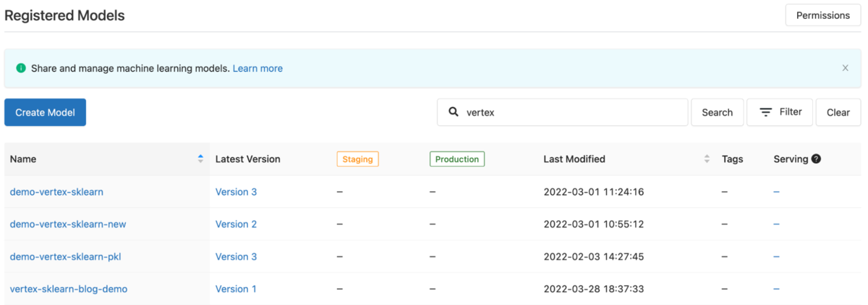868x305 pixels.
Task: Open the demo-vertex-sklearn model
Action: 56,192
